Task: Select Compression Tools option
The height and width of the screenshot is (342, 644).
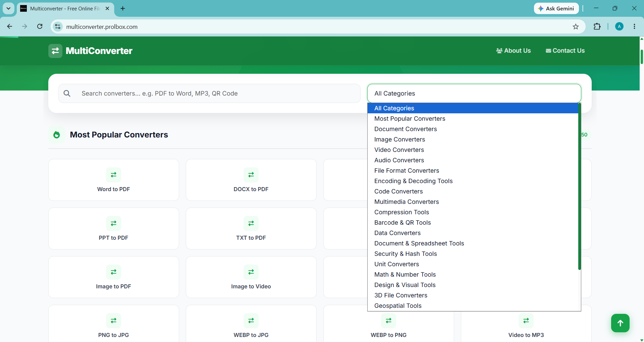Action: coord(473,212)
